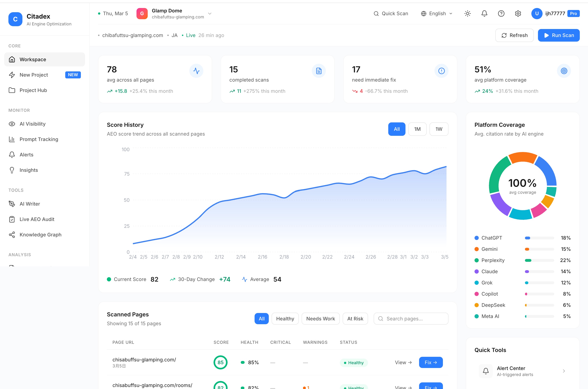Filter scanned pages by At Risk
Screen dimensions: 588x389
(x=355, y=319)
